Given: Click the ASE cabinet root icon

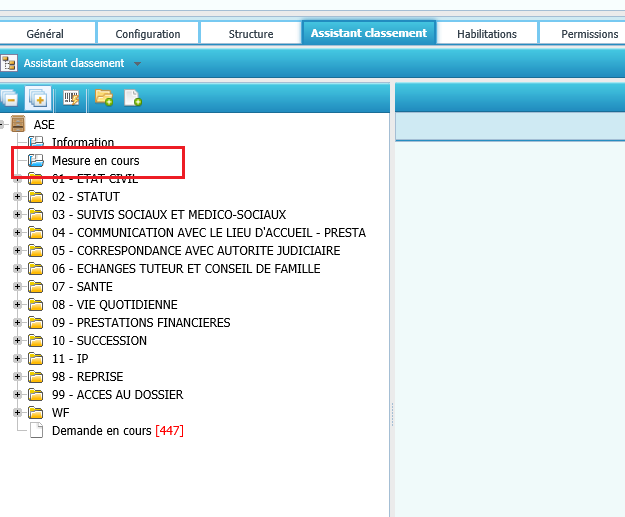Looking at the screenshot, I should click(18, 125).
